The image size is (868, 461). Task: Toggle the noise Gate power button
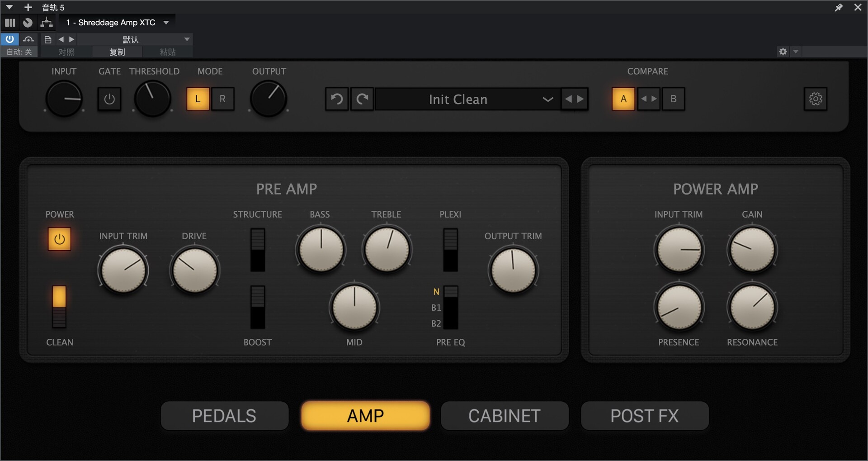(x=109, y=99)
